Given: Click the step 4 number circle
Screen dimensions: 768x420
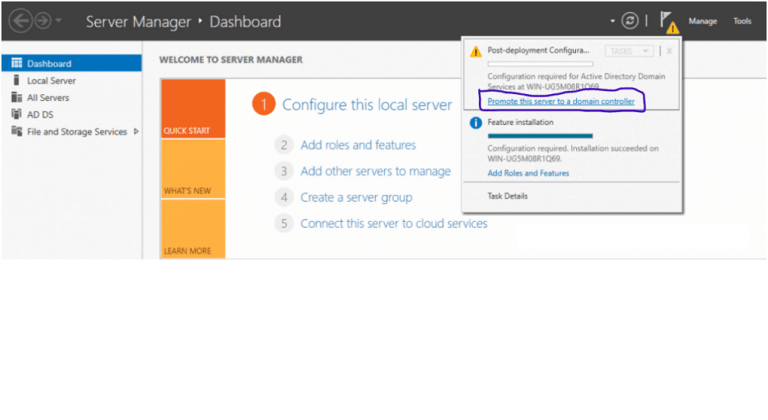Looking at the screenshot, I should [x=284, y=197].
